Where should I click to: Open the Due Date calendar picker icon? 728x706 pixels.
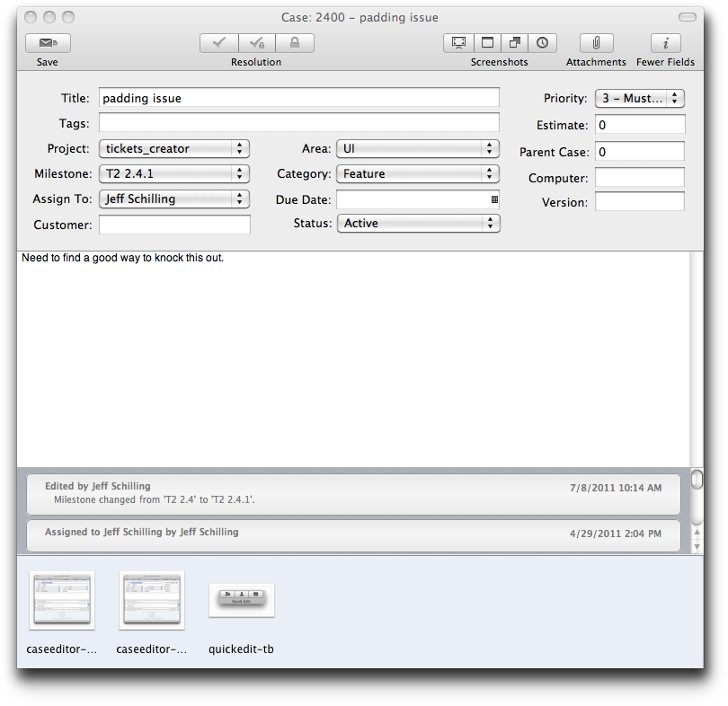(494, 199)
